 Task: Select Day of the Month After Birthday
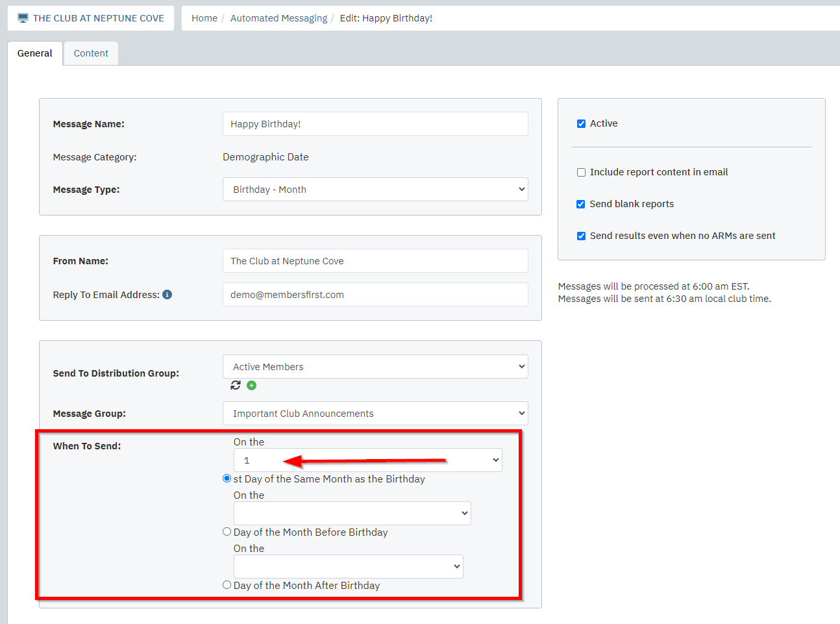tap(227, 585)
